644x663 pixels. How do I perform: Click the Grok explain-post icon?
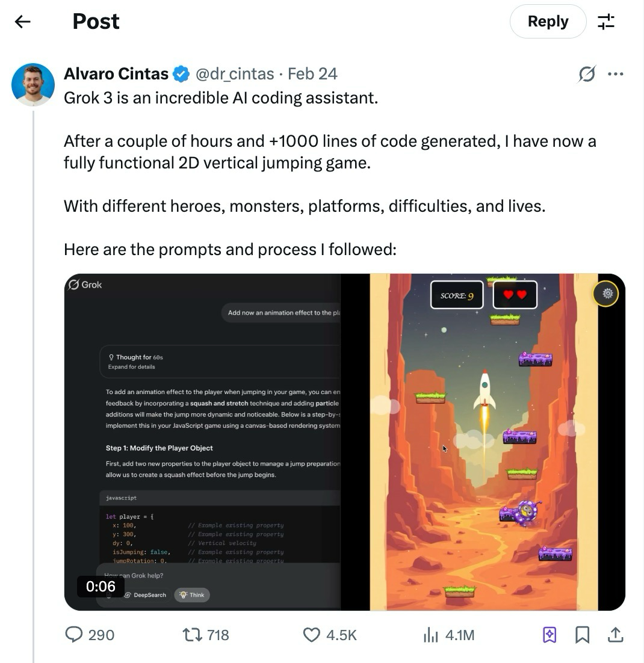click(587, 74)
